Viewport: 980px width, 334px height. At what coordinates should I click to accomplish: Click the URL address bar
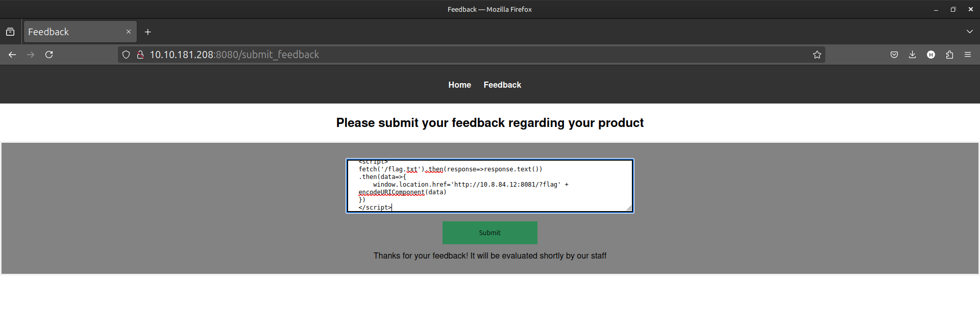coord(471,55)
